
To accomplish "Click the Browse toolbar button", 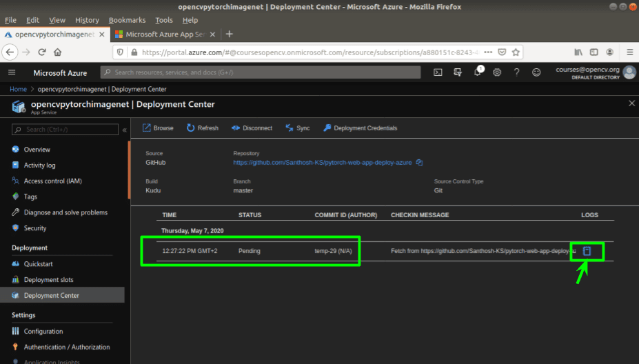I will pyautogui.click(x=158, y=128).
